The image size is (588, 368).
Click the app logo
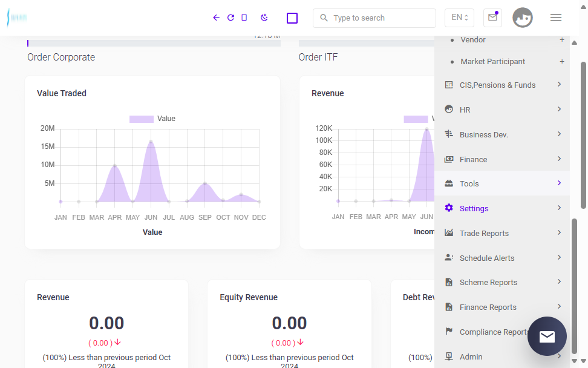[x=17, y=18]
